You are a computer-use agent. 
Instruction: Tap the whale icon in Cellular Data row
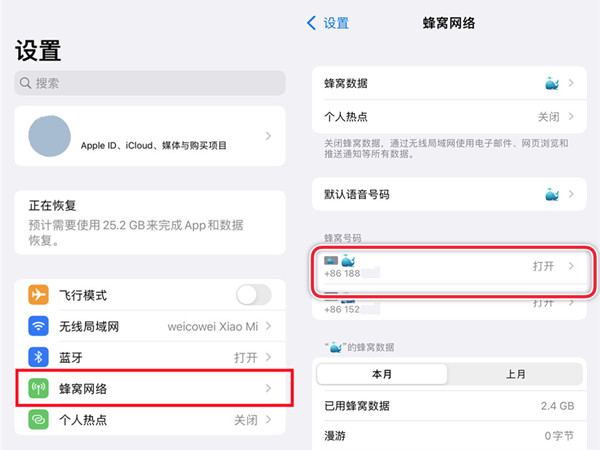(552, 83)
